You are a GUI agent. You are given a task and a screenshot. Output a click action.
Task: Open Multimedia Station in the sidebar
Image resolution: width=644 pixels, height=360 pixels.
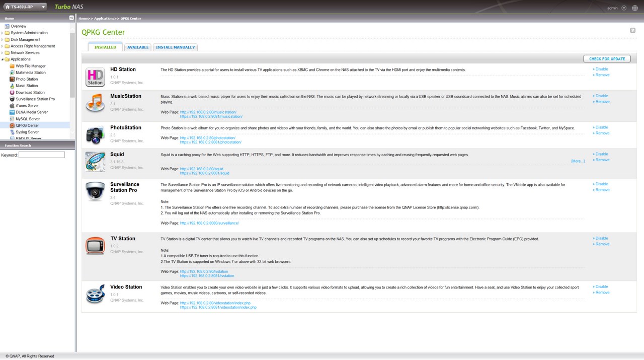coord(31,73)
